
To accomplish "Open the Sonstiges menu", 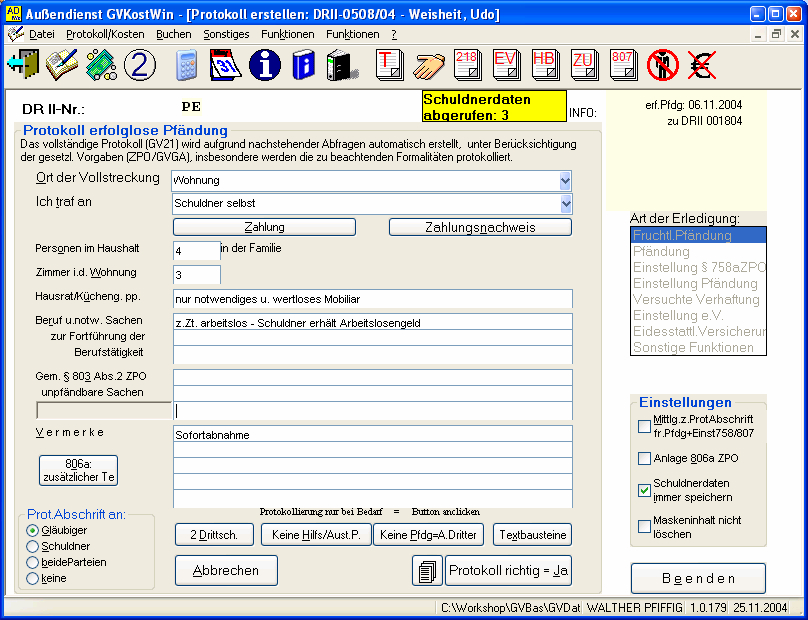I will (x=226, y=34).
